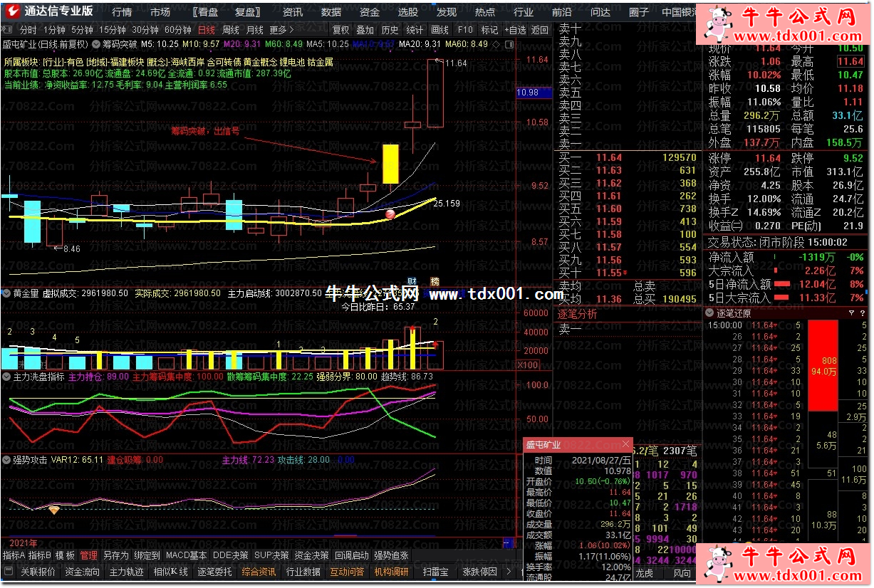
Task: Click the filter funnel icon in 逐笔还原
Action: click(852, 313)
